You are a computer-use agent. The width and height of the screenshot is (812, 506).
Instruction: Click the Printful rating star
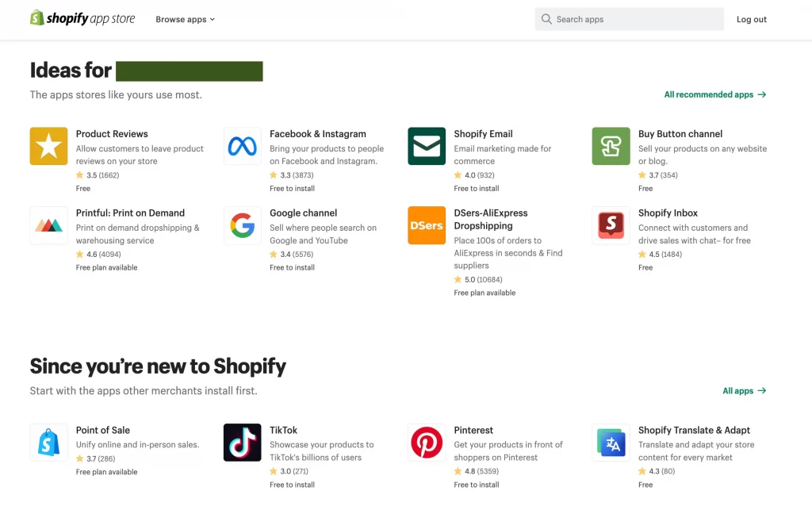coord(80,255)
